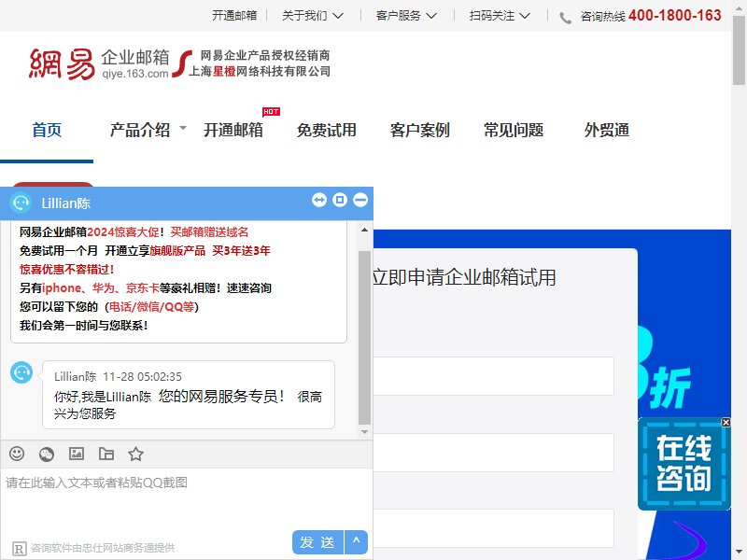Click timestamp 11-28 05:02:35
Image resolution: width=747 pixels, height=560 pixels.
click(143, 377)
